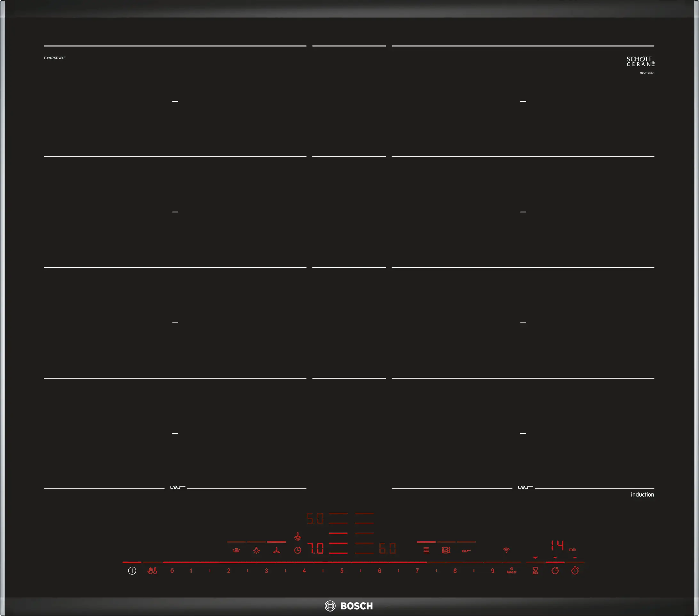Select the MoveMode stripes icon

pyautogui.click(x=426, y=550)
